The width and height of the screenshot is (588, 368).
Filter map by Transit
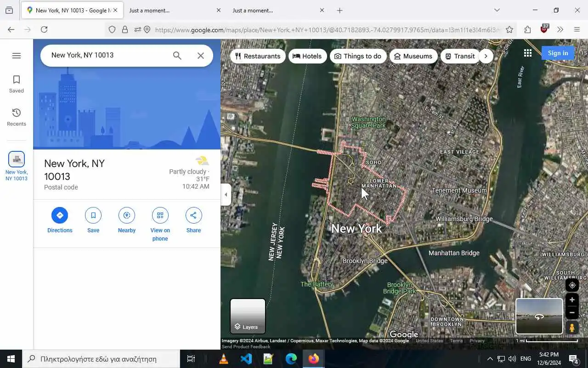460,56
